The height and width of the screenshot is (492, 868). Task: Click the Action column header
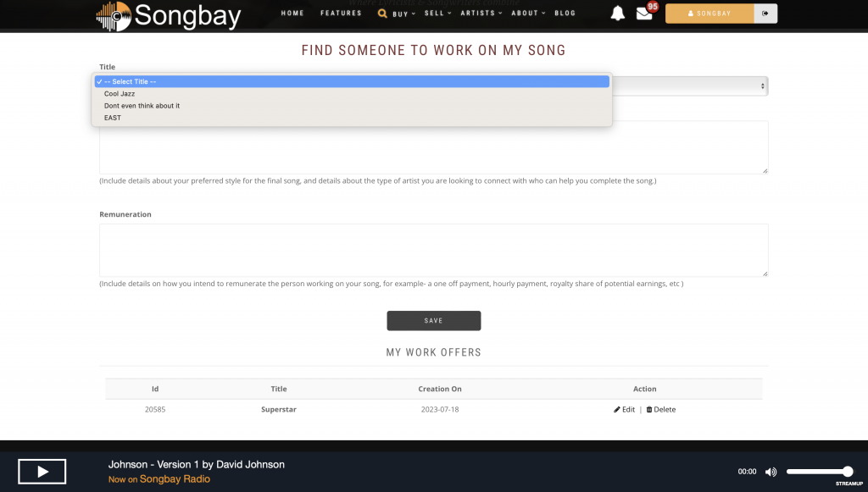(x=644, y=390)
